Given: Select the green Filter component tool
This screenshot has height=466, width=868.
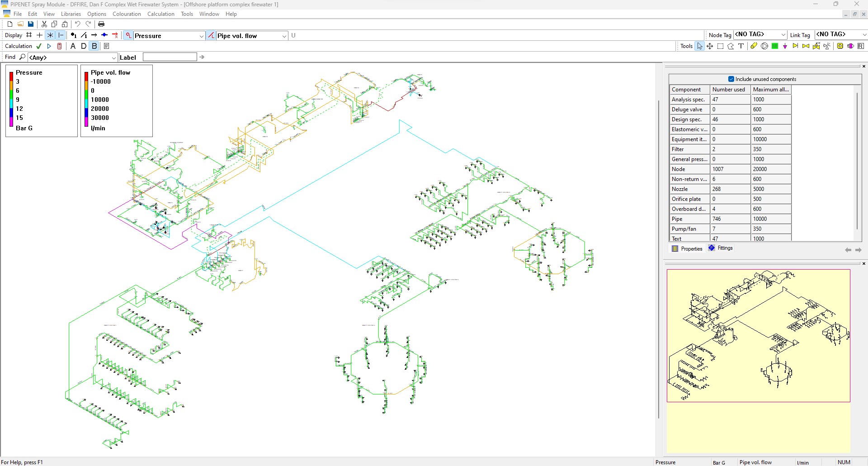Looking at the screenshot, I should (775, 46).
